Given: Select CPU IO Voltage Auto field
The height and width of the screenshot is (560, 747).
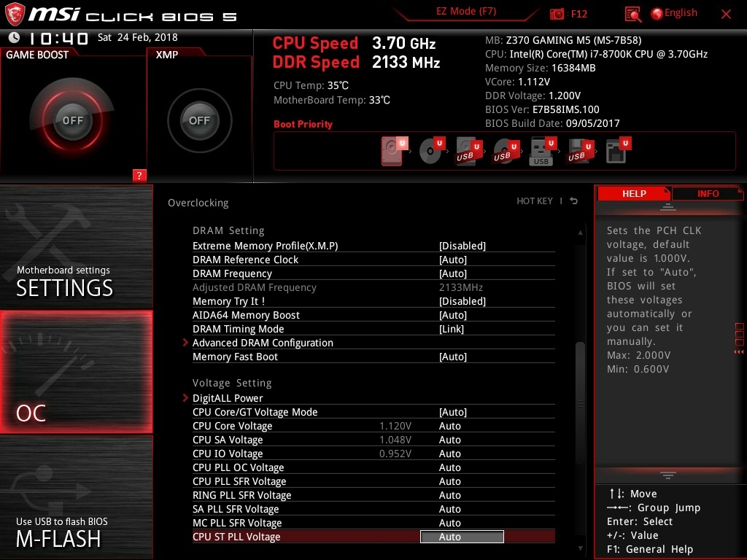Looking at the screenshot, I should pyautogui.click(x=449, y=454).
